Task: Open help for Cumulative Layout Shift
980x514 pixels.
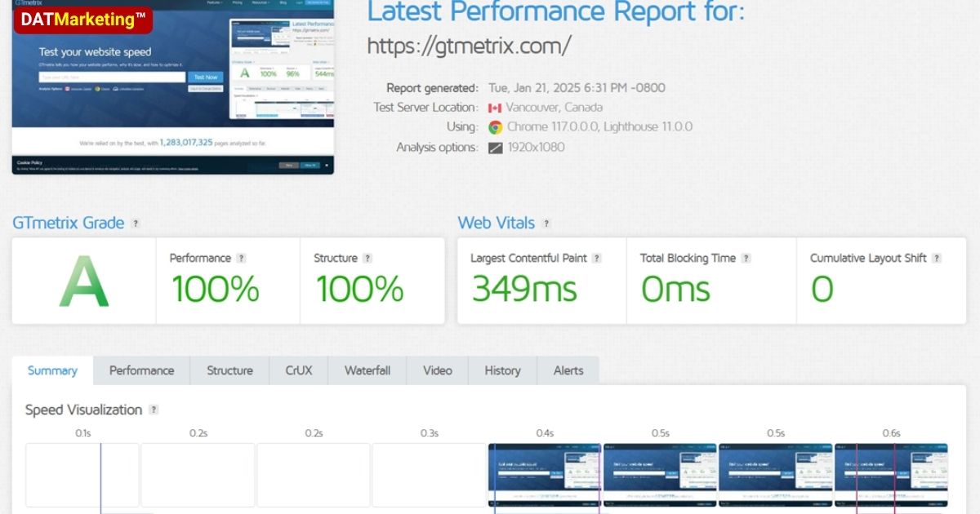Action: click(937, 259)
